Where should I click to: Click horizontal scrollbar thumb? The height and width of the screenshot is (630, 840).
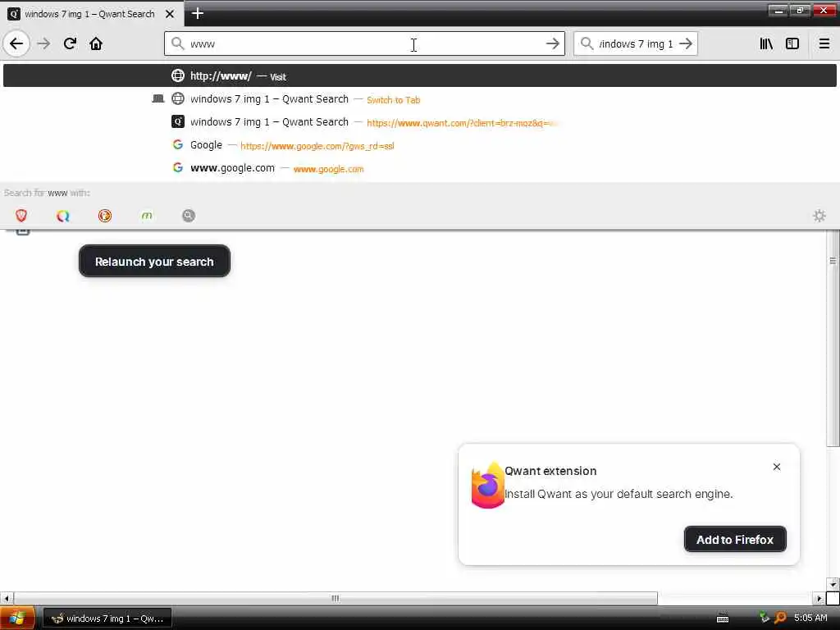(336, 598)
